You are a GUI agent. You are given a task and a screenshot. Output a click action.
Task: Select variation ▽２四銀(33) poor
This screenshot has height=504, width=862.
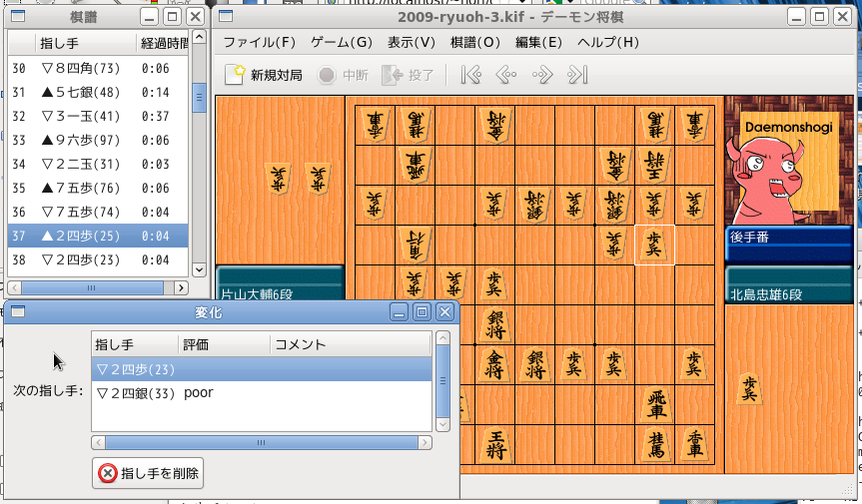tap(155, 393)
